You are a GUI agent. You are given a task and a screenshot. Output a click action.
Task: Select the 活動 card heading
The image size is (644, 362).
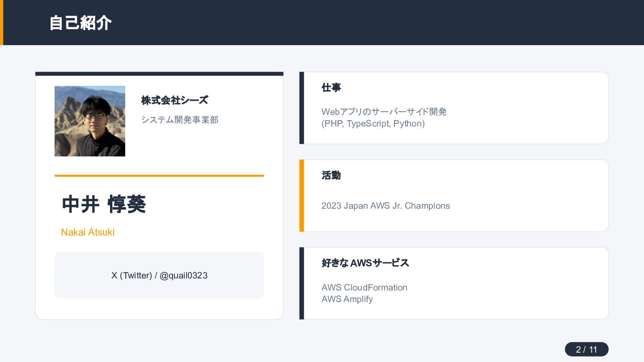(x=331, y=176)
